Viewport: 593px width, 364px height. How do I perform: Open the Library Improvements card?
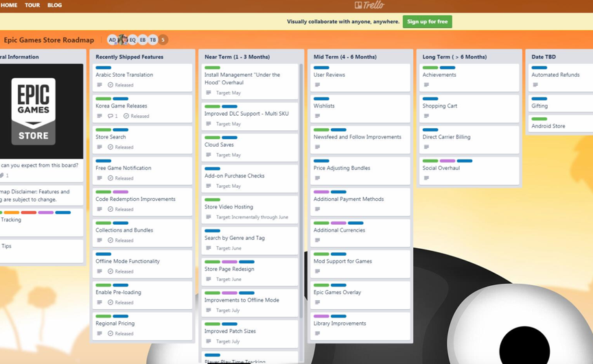tap(360, 326)
